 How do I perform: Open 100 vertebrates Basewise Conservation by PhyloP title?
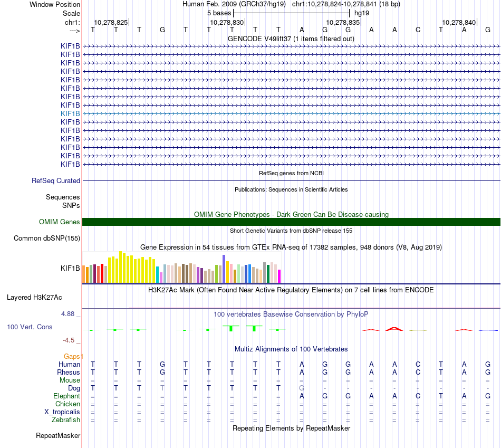pos(291,314)
